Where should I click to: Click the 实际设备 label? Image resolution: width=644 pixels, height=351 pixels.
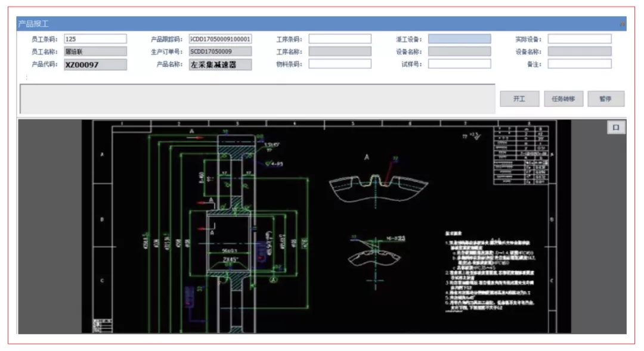pos(528,39)
